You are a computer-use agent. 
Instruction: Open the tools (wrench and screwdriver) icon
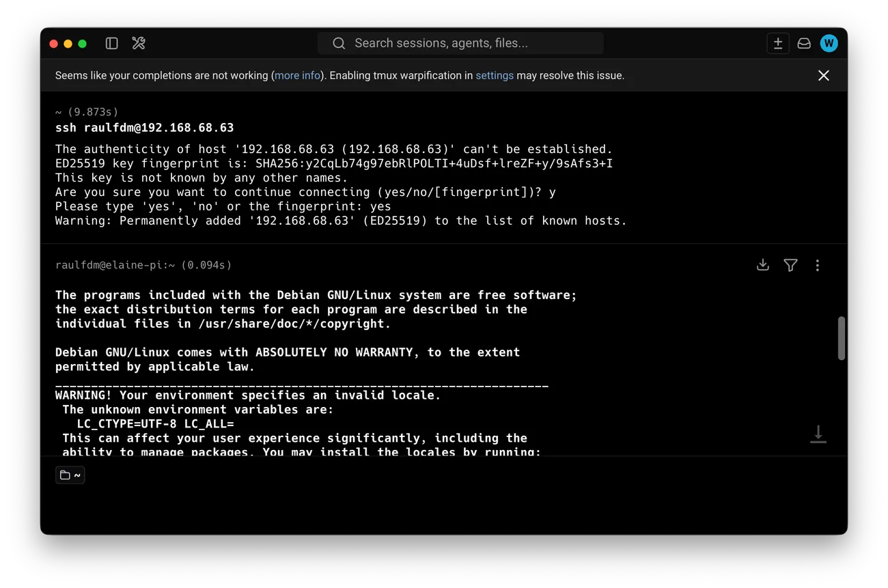point(139,44)
